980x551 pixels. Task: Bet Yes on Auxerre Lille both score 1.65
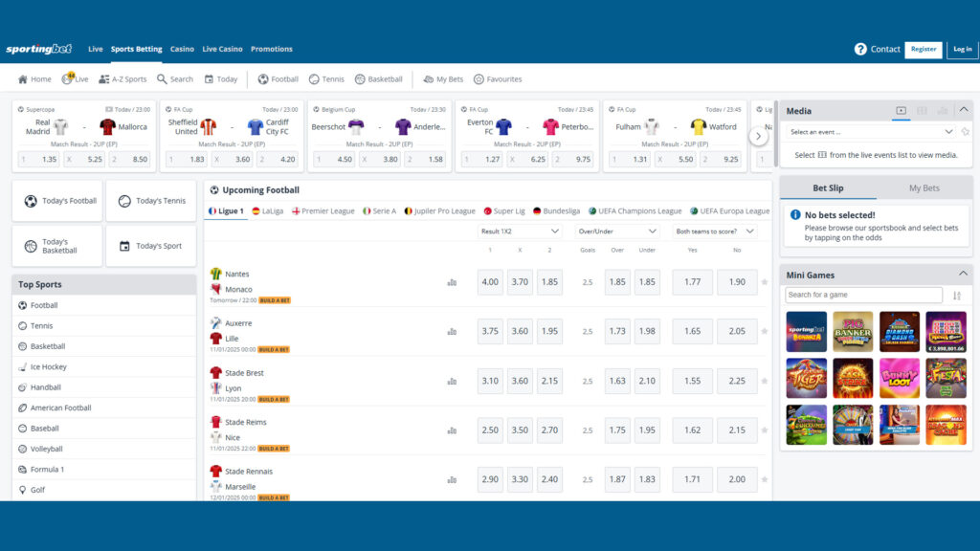tap(693, 332)
